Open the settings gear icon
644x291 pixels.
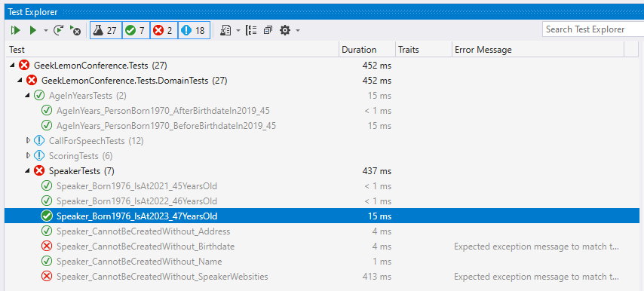click(285, 30)
